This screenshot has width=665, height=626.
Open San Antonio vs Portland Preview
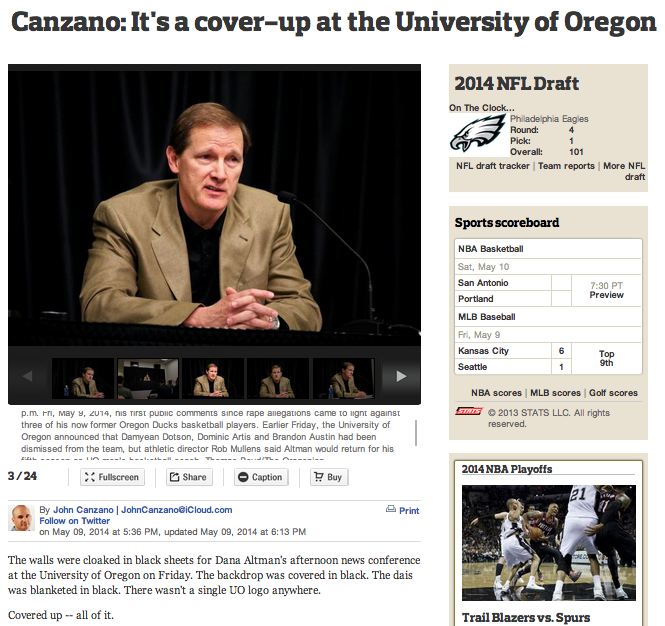[x=606, y=295]
